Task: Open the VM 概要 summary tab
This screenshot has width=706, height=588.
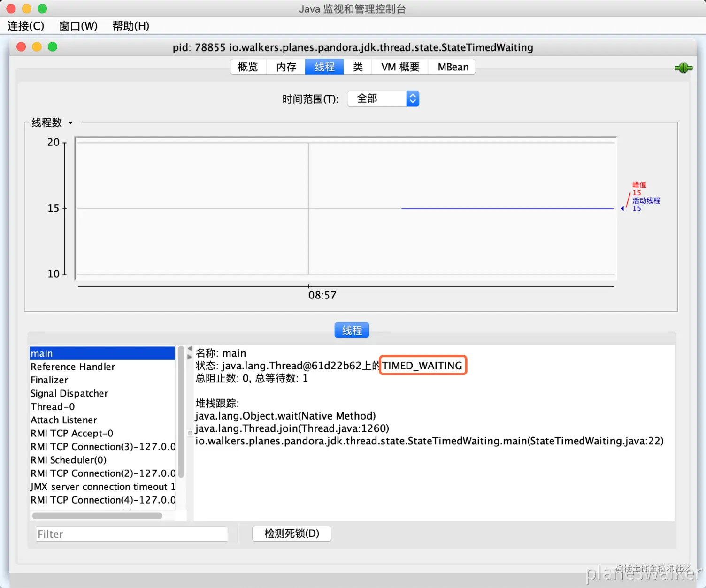Action: pyautogui.click(x=399, y=67)
